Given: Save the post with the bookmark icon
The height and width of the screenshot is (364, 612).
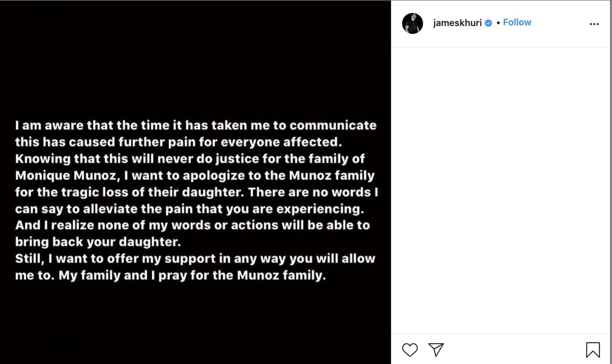Looking at the screenshot, I should click(592, 350).
